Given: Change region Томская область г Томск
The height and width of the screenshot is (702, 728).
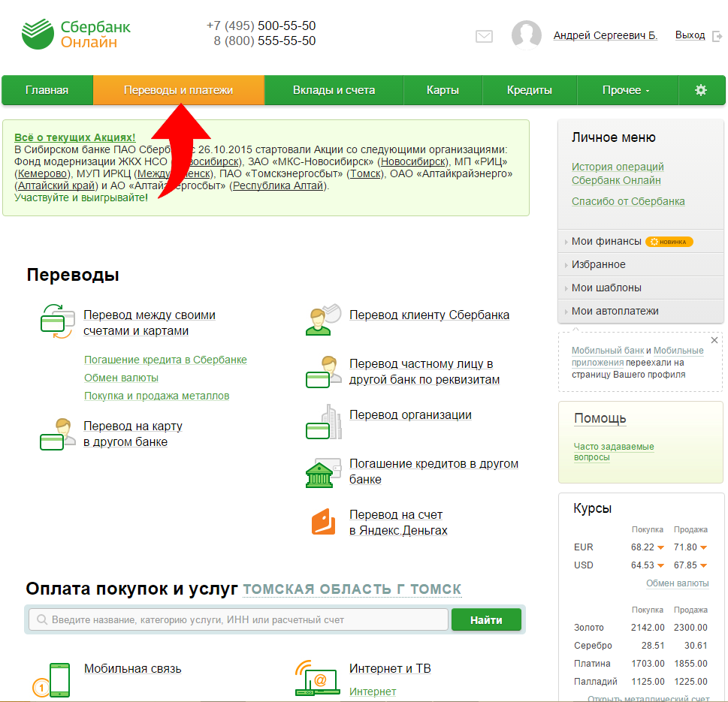Looking at the screenshot, I should (352, 589).
